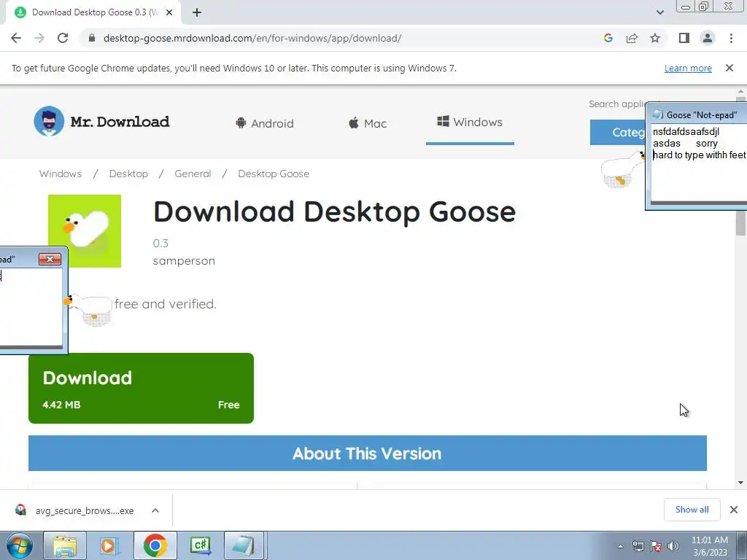The image size is (747, 560).
Task: Open Windows Explorer from taskbar
Action: (x=65, y=545)
